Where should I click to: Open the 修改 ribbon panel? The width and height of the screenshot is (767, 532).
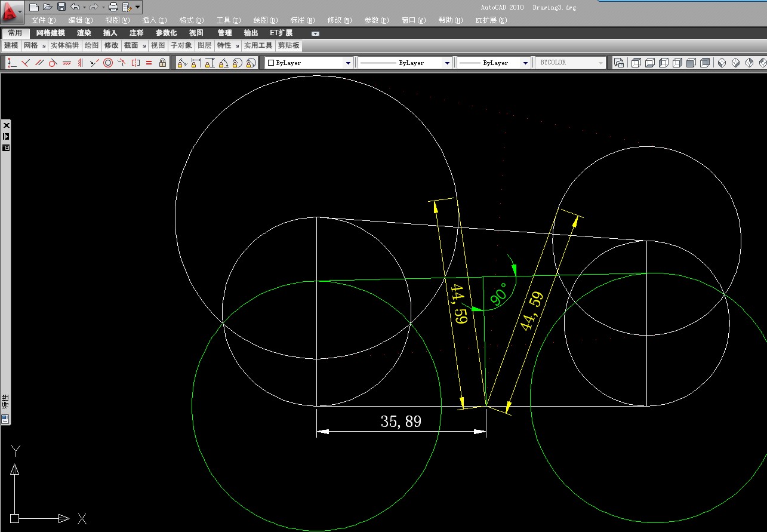pos(112,45)
